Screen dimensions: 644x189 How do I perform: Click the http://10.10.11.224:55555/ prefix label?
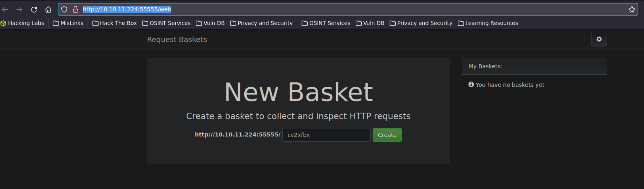pos(237,134)
